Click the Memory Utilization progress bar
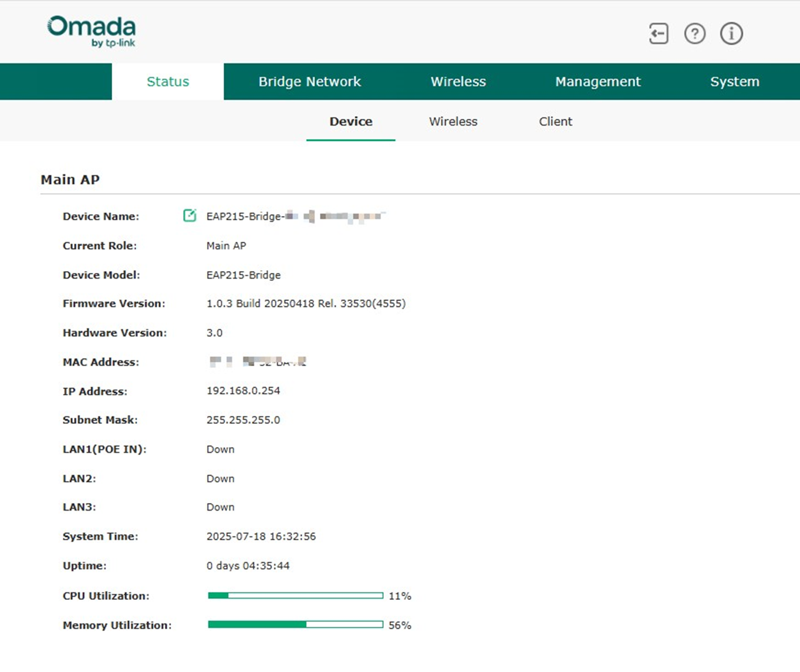This screenshot has width=800, height=672. 295,625
